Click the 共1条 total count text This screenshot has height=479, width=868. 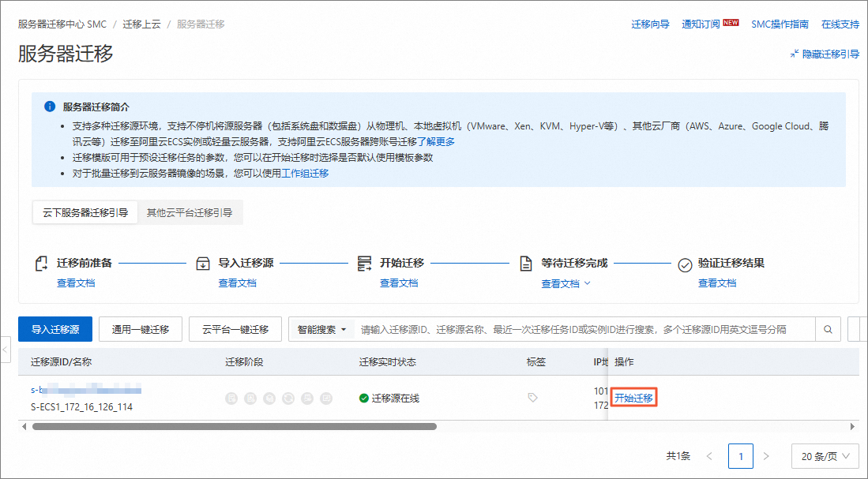coord(678,456)
